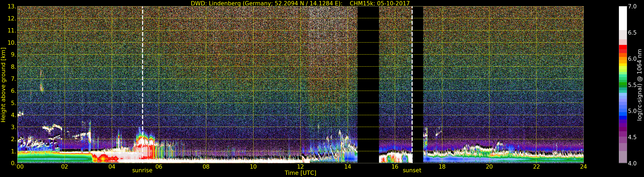This screenshot has height=177, width=644.
Task: Click the 4.0 colorbar tick label
Action: (x=632, y=163)
